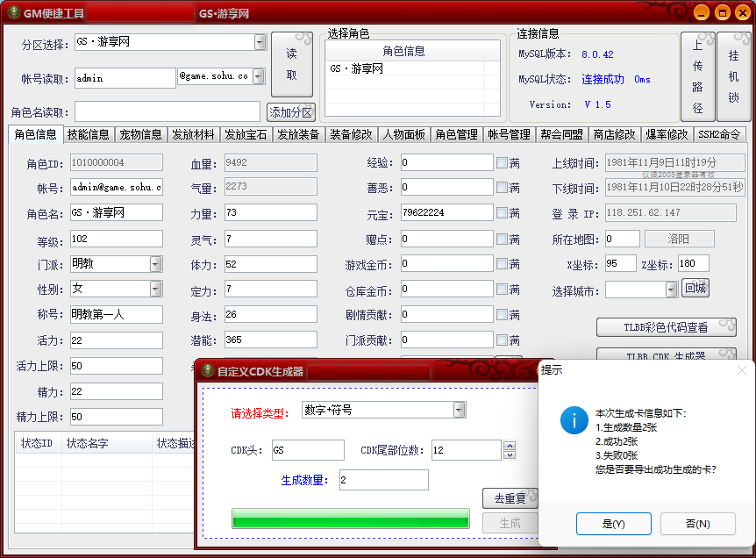The height and width of the screenshot is (558, 756).
Task: Minimize the GM tool window
Action: pos(703,13)
